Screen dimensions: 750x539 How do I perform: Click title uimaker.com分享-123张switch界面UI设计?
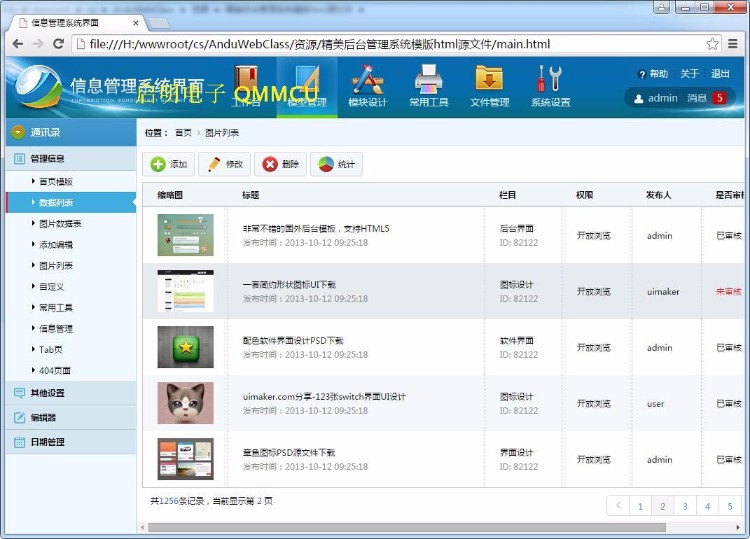[324, 396]
